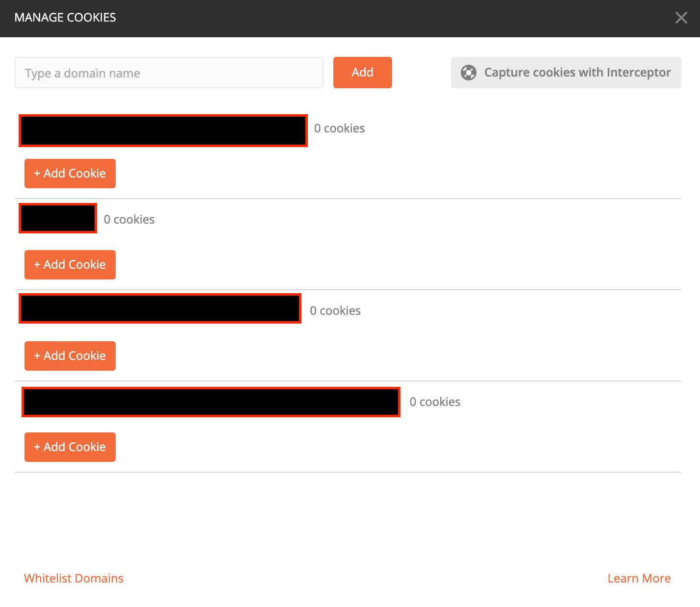Select the domain name input field
The image size is (700, 607).
pyautogui.click(x=169, y=73)
